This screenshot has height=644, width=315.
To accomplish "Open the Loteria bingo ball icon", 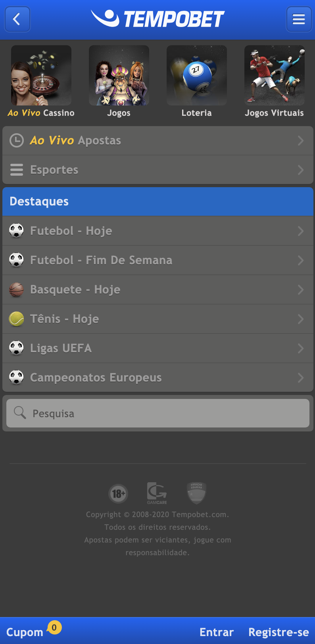I will coord(197,75).
